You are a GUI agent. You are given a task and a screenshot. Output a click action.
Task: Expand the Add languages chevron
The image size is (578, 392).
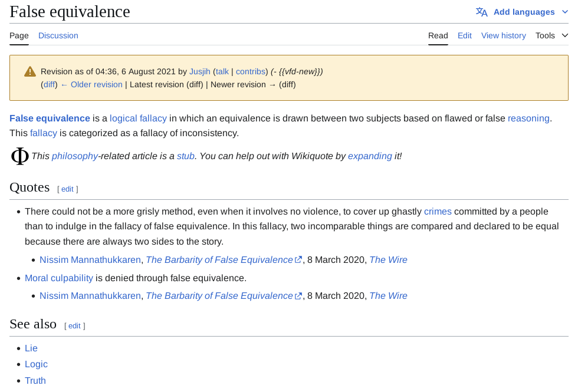[565, 12]
